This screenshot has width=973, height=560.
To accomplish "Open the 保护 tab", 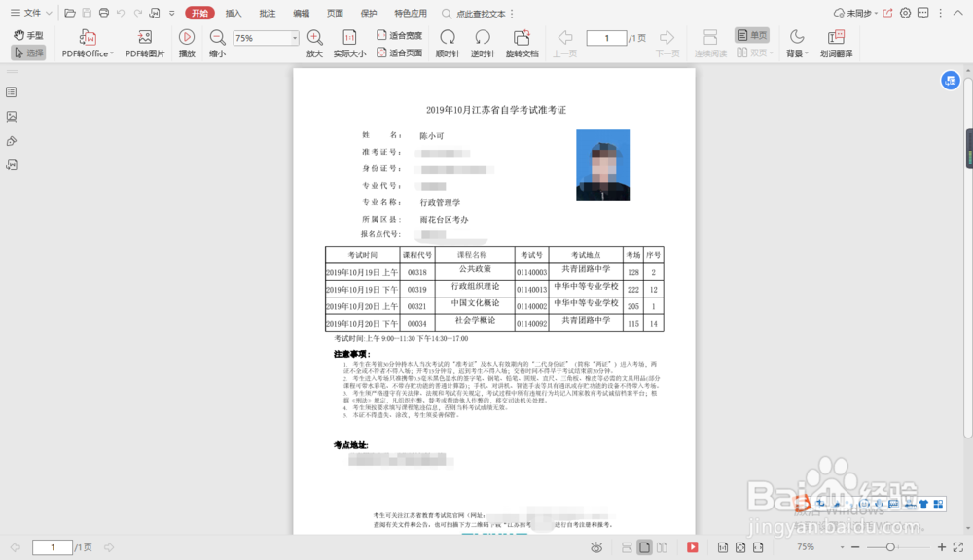I will pos(369,13).
